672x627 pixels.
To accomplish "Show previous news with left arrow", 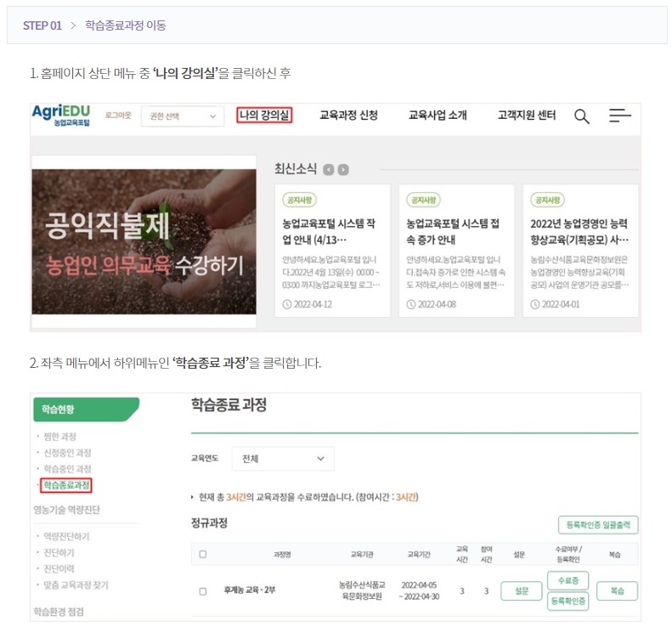I will coord(329,169).
